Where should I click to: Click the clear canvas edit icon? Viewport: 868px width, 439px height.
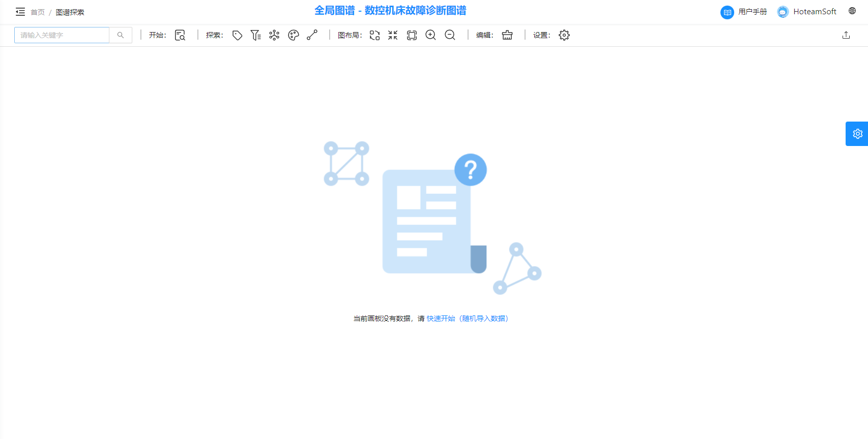coord(507,35)
